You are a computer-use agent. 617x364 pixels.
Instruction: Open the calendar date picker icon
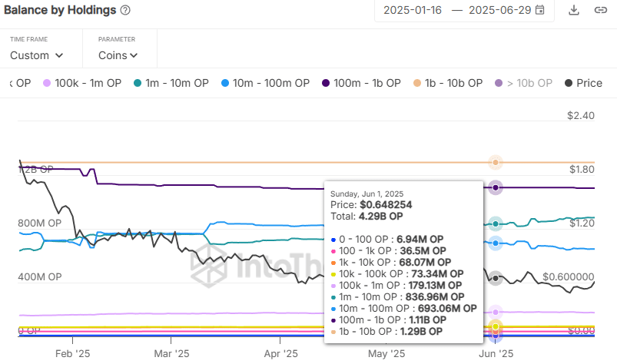(x=540, y=10)
